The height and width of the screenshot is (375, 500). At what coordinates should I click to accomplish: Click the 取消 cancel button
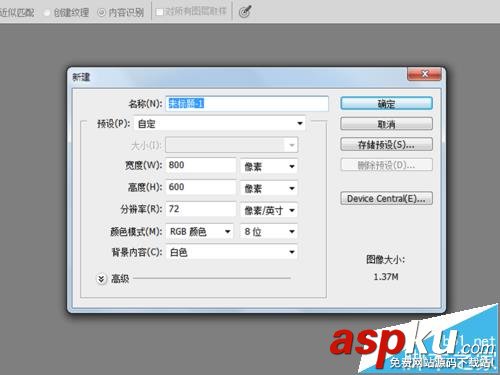click(x=387, y=124)
